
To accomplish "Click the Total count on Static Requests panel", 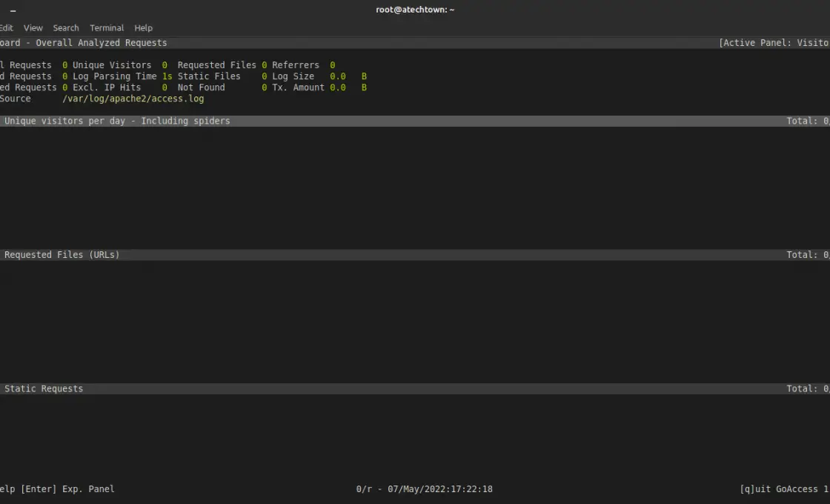I will point(807,389).
